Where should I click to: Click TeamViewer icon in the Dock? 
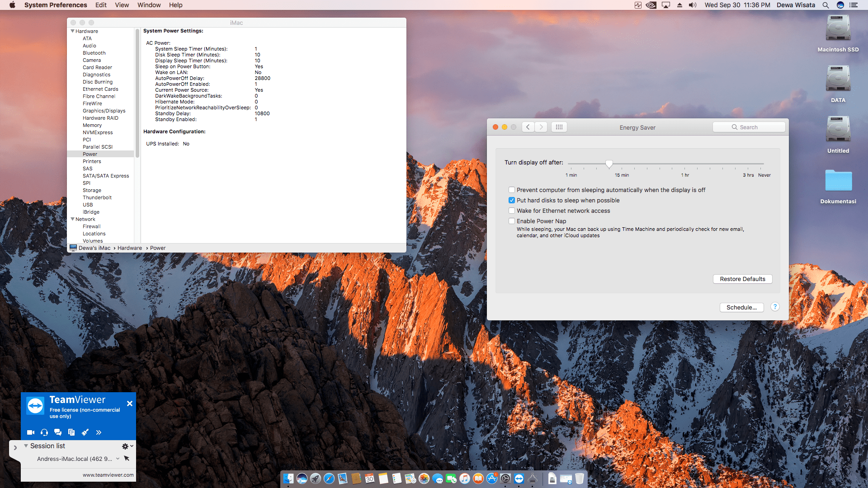coord(519,479)
